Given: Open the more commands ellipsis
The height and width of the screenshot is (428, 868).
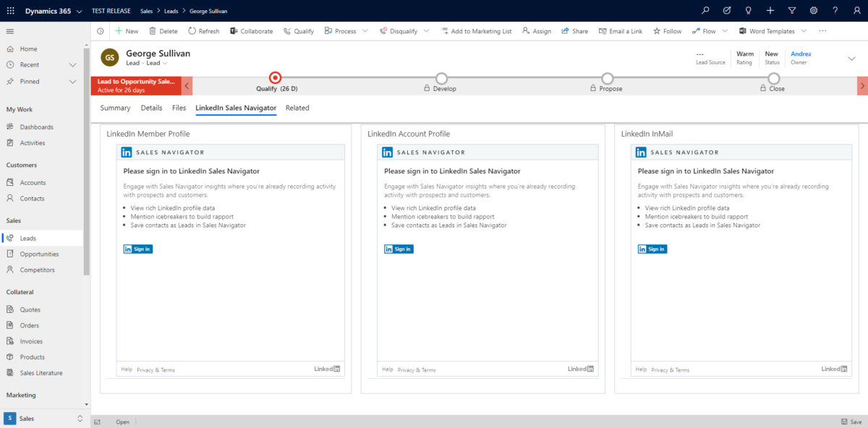Looking at the screenshot, I should click(x=822, y=31).
